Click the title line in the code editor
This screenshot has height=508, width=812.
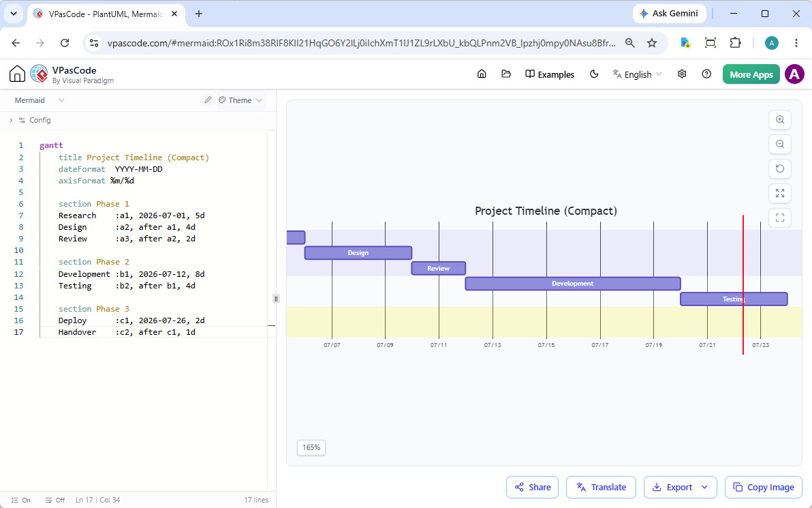[x=134, y=158]
